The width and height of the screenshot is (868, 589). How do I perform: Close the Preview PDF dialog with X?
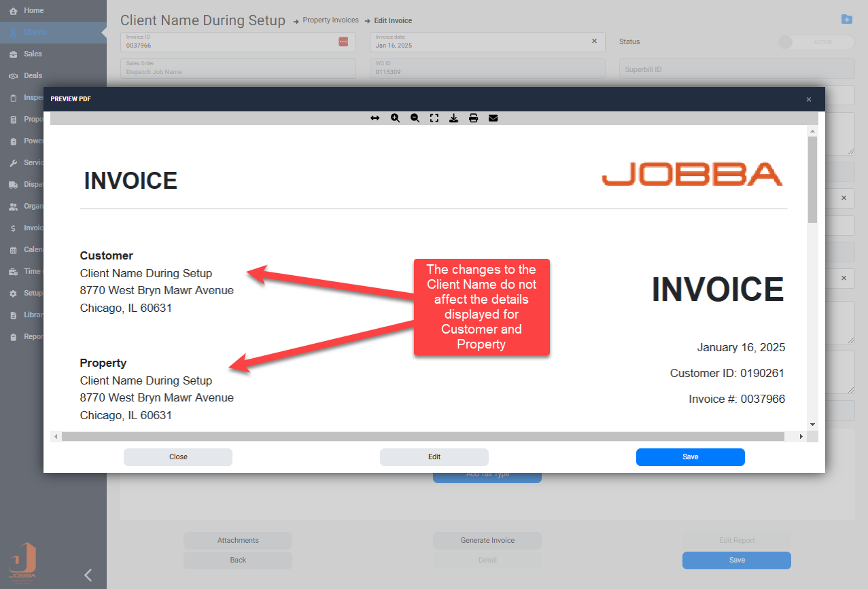tap(809, 99)
